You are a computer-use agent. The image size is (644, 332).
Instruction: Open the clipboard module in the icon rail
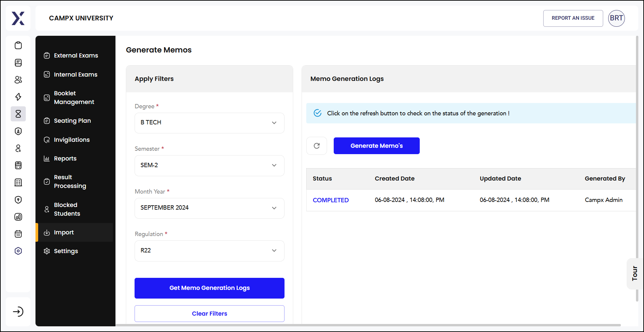click(18, 45)
